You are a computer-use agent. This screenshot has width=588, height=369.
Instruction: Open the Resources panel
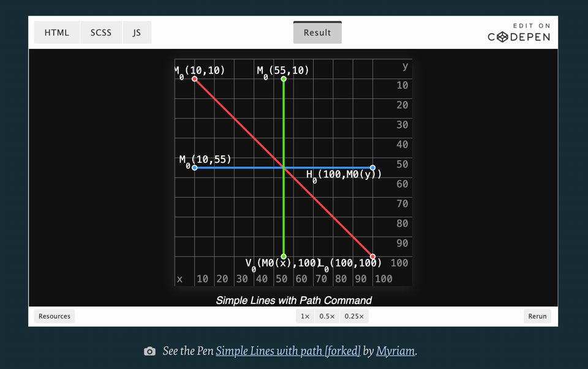[54, 316]
